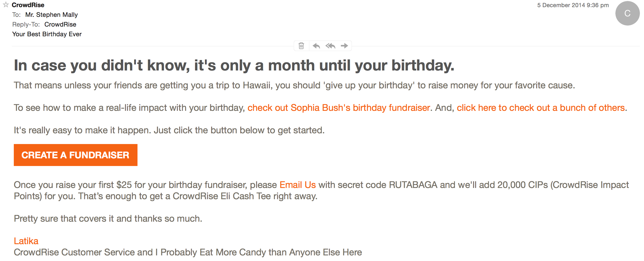The image size is (644, 261).
Task: Follow the 'click here to check out' link
Action: 541,108
